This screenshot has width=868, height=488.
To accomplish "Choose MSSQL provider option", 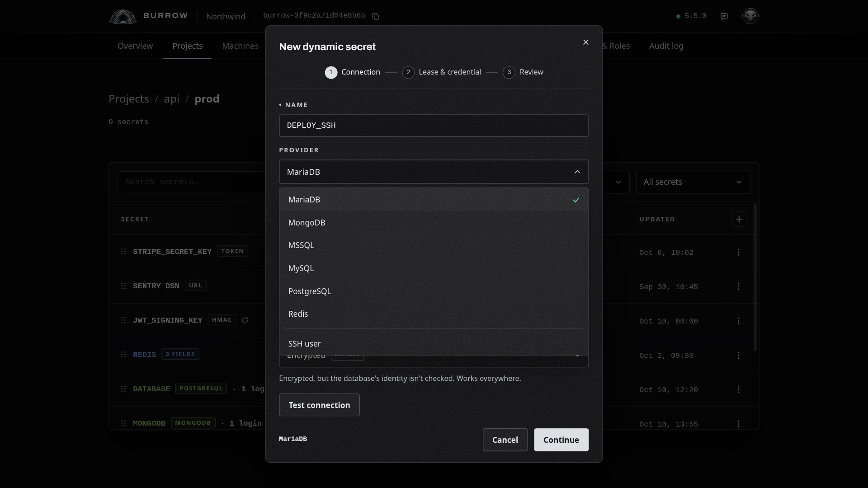I will 434,245.
